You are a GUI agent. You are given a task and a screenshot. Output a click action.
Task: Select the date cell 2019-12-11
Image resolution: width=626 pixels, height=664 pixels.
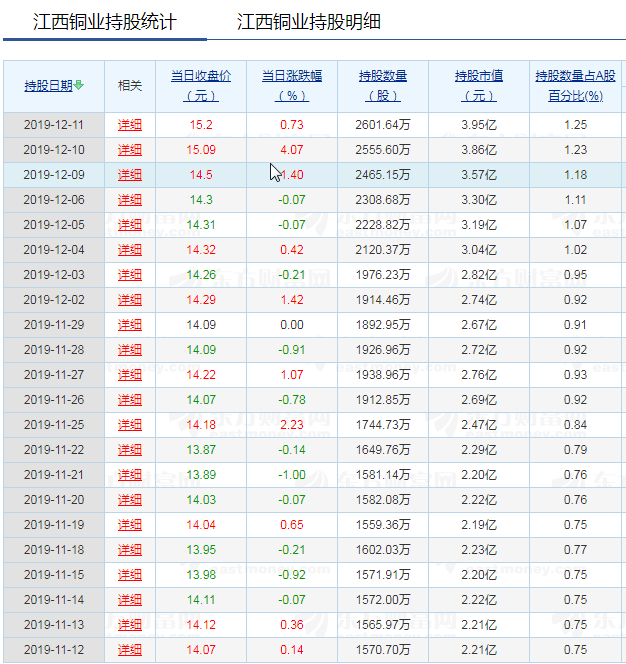[54, 125]
